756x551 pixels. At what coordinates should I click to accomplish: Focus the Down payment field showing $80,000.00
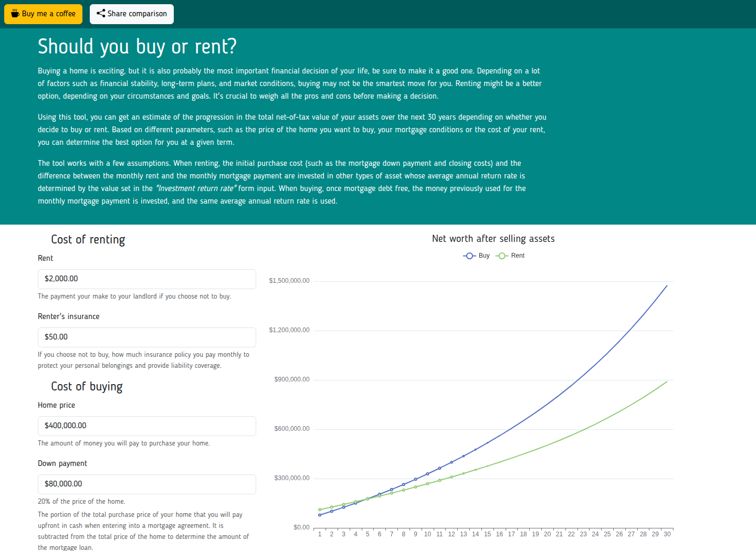[x=147, y=484]
